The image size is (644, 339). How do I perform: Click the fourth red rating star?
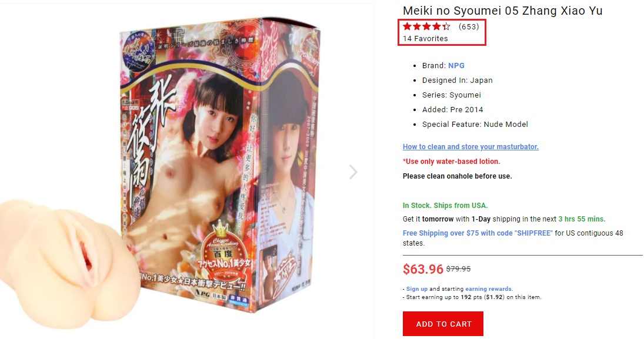(436, 26)
